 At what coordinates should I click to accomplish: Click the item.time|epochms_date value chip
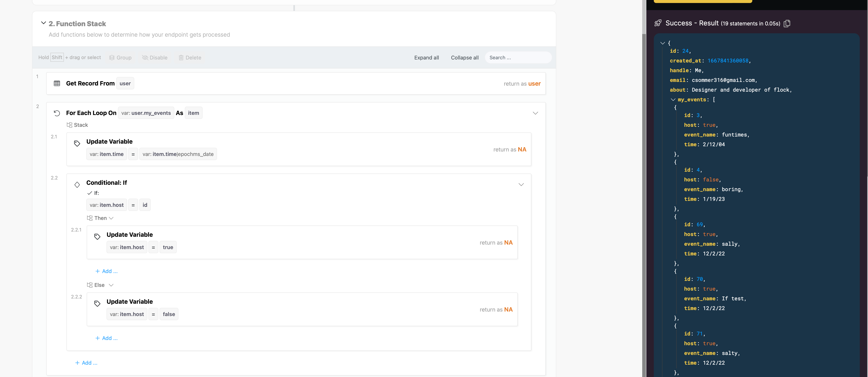(x=178, y=154)
